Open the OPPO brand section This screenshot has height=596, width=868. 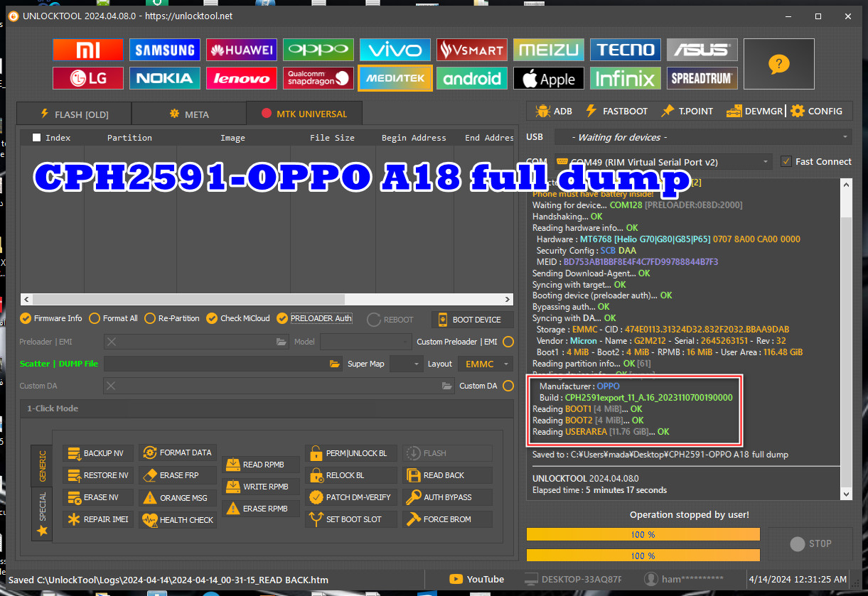point(318,50)
